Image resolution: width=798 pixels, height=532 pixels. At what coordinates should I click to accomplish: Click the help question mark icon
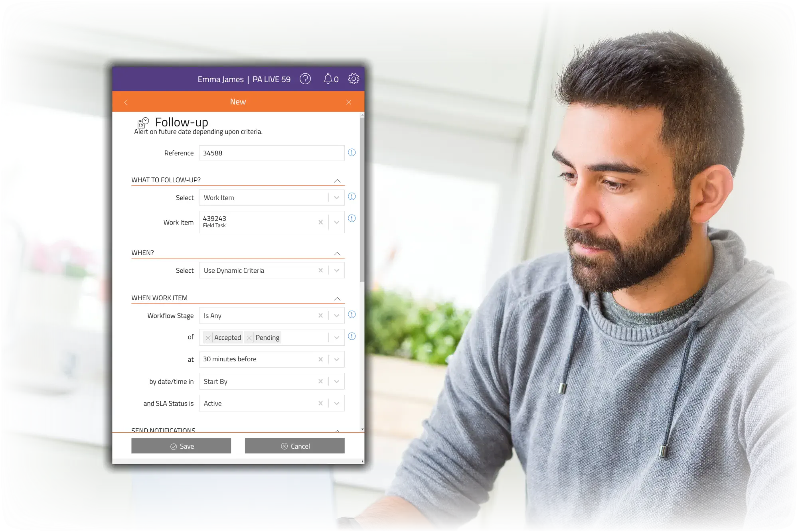[x=306, y=79]
